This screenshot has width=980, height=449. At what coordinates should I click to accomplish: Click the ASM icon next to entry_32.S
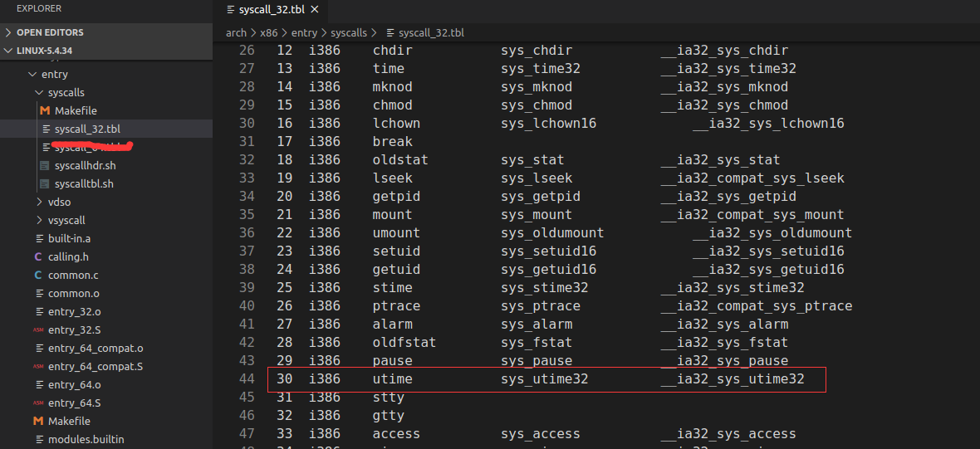click(38, 329)
